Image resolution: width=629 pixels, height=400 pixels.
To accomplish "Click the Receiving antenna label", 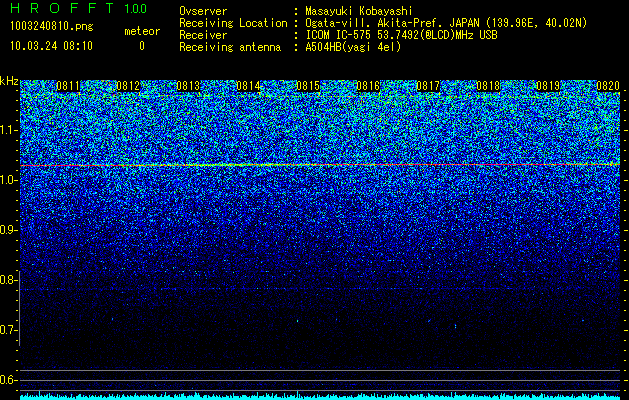I will pos(230,47).
